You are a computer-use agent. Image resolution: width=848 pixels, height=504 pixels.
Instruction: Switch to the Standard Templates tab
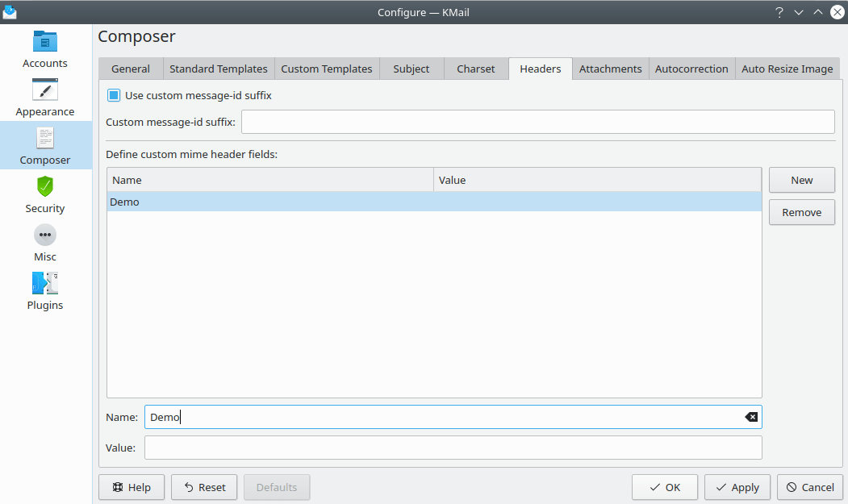point(218,69)
